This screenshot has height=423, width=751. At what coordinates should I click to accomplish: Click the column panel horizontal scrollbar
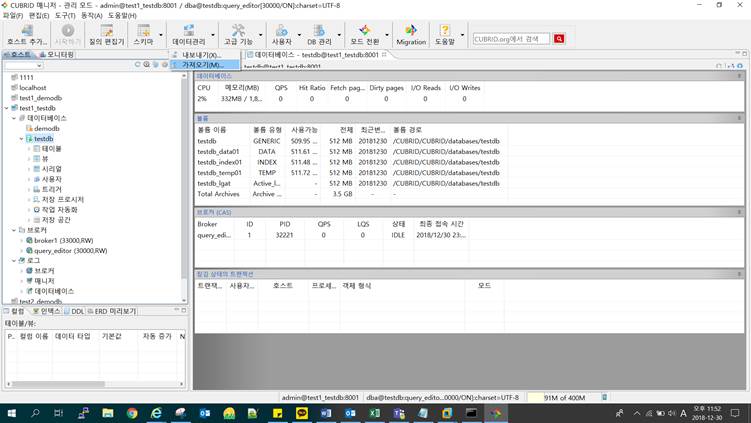pyautogui.click(x=94, y=384)
